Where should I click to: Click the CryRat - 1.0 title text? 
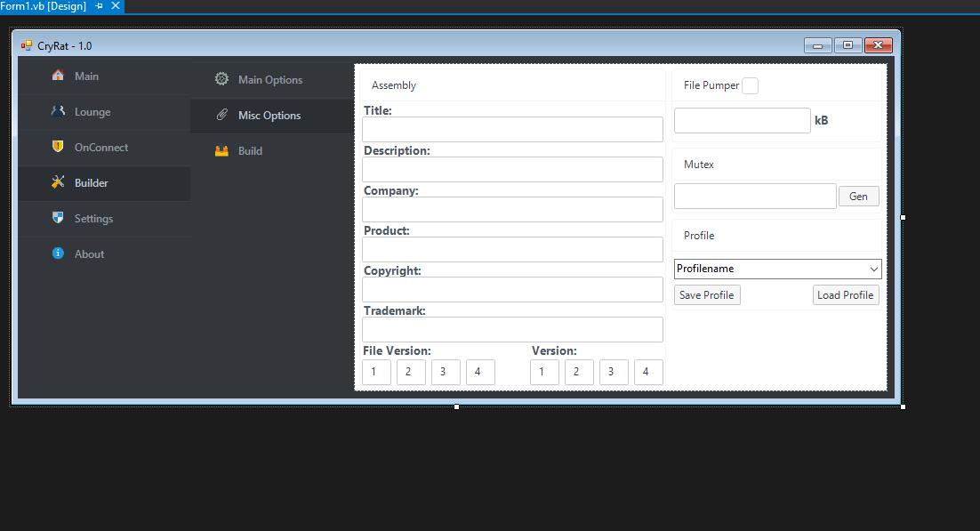click(x=64, y=46)
